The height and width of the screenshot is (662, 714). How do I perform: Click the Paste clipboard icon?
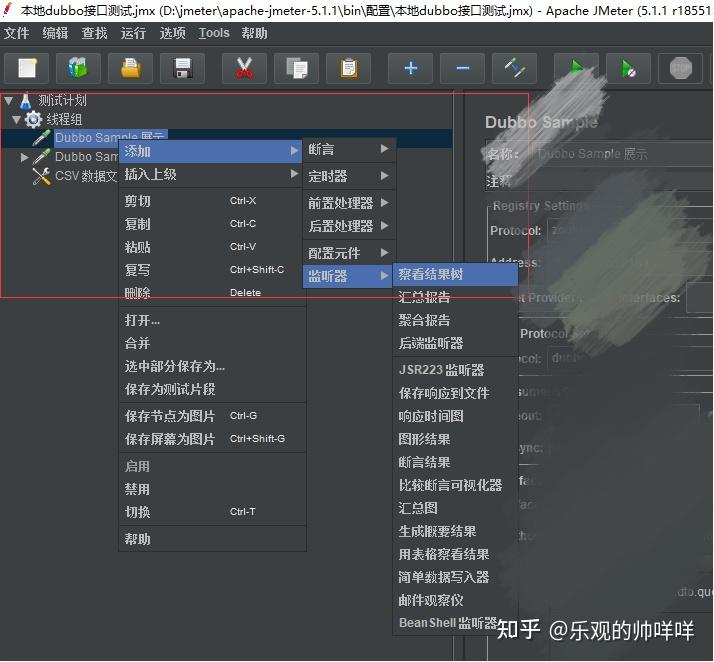[349, 68]
